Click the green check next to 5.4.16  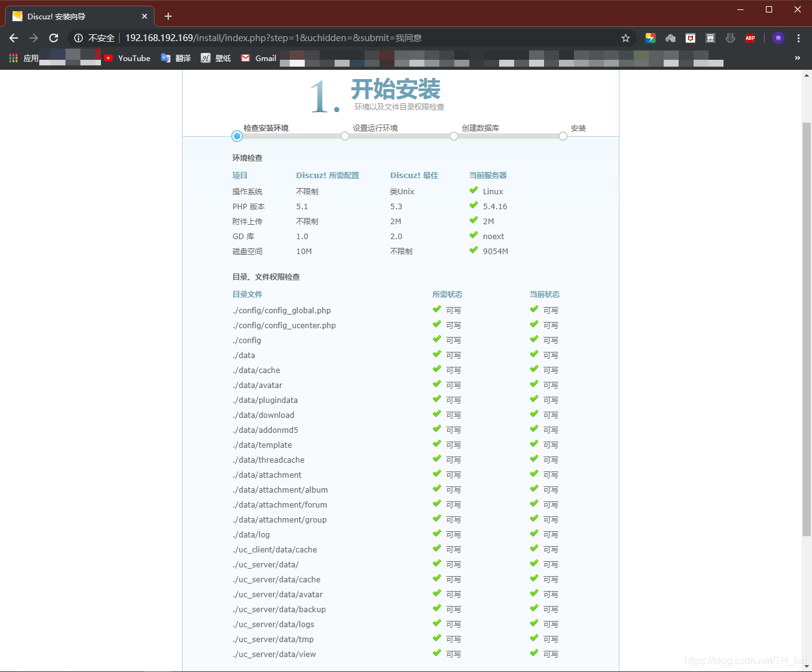click(474, 206)
